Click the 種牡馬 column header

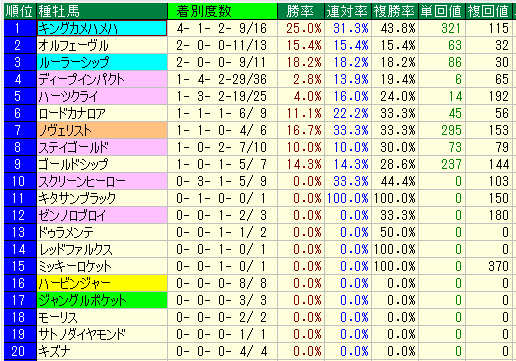pyautogui.click(x=102, y=11)
